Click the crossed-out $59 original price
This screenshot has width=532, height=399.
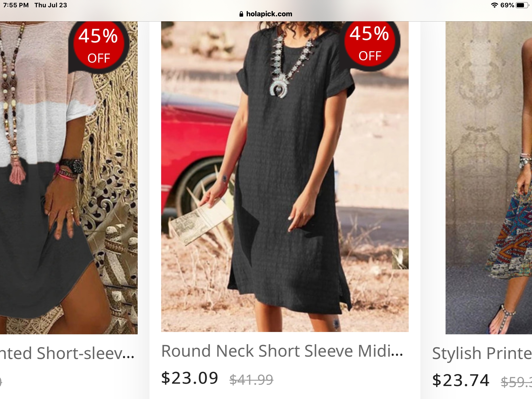pyautogui.click(x=516, y=382)
